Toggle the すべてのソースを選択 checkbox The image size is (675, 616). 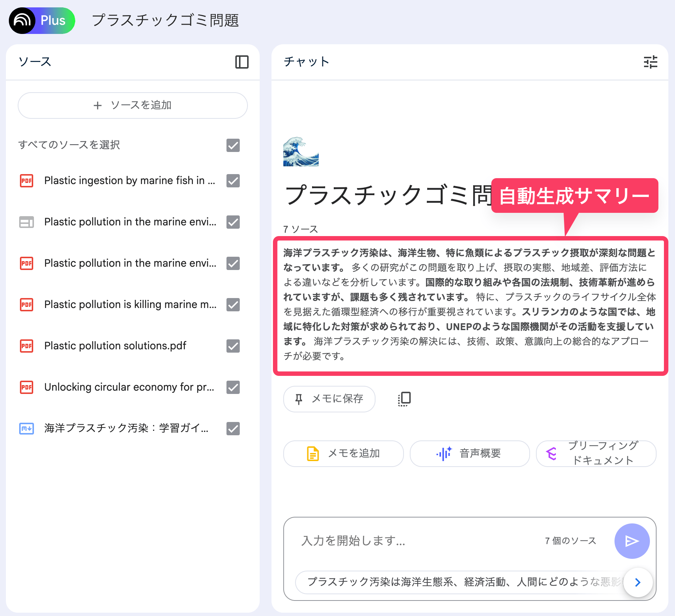[233, 145]
